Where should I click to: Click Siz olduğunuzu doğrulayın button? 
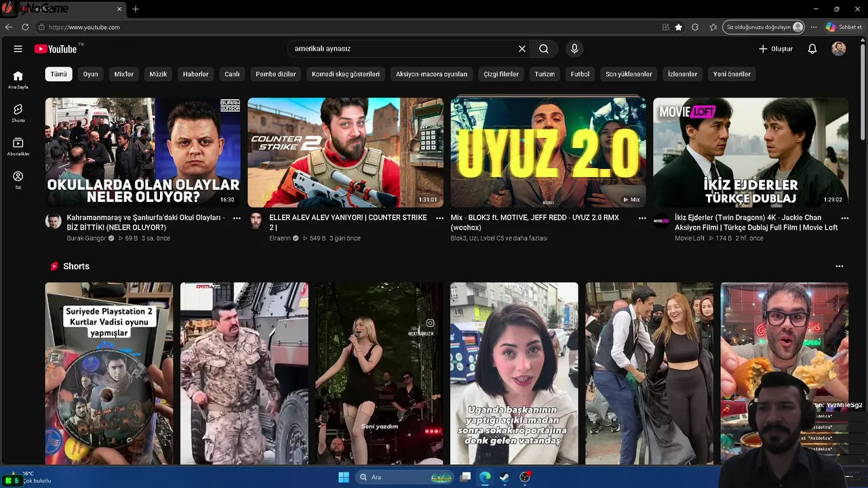[764, 27]
